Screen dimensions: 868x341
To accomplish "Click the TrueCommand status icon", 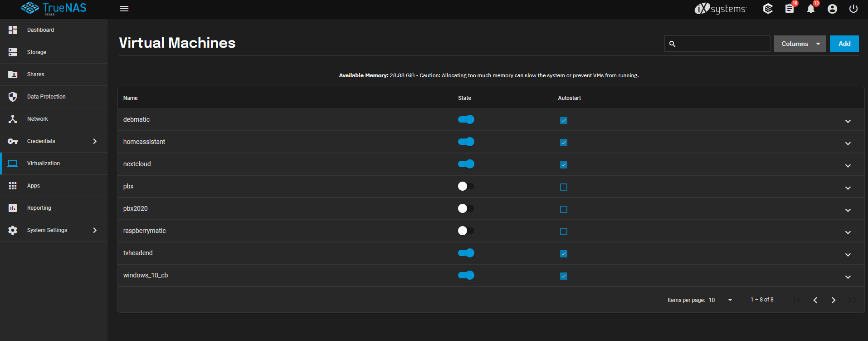I will tap(768, 9).
